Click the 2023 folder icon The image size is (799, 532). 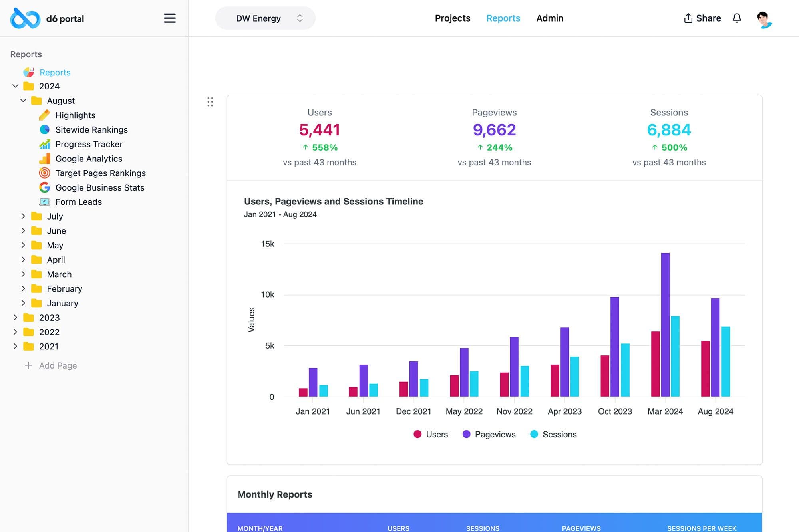pos(29,317)
